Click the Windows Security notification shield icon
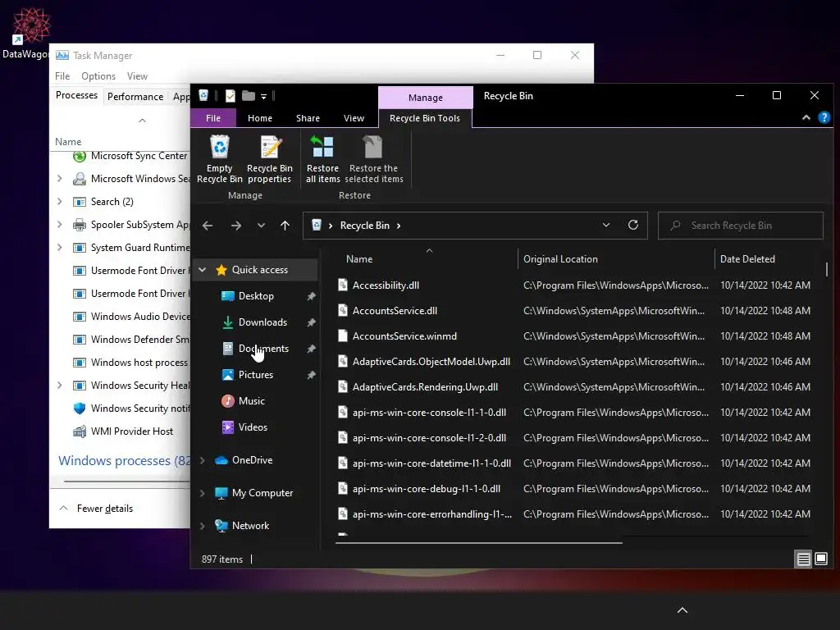This screenshot has height=630, width=840. (x=80, y=409)
